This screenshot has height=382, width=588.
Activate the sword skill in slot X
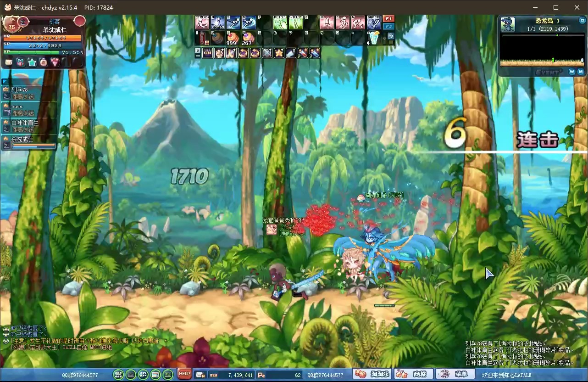(327, 22)
